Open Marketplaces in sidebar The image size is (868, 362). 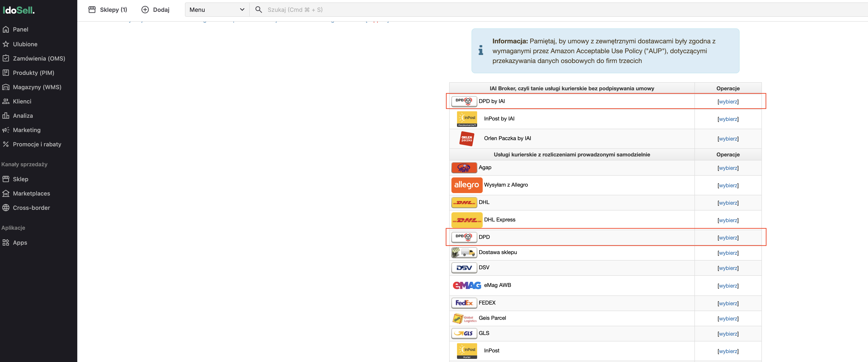click(x=31, y=194)
